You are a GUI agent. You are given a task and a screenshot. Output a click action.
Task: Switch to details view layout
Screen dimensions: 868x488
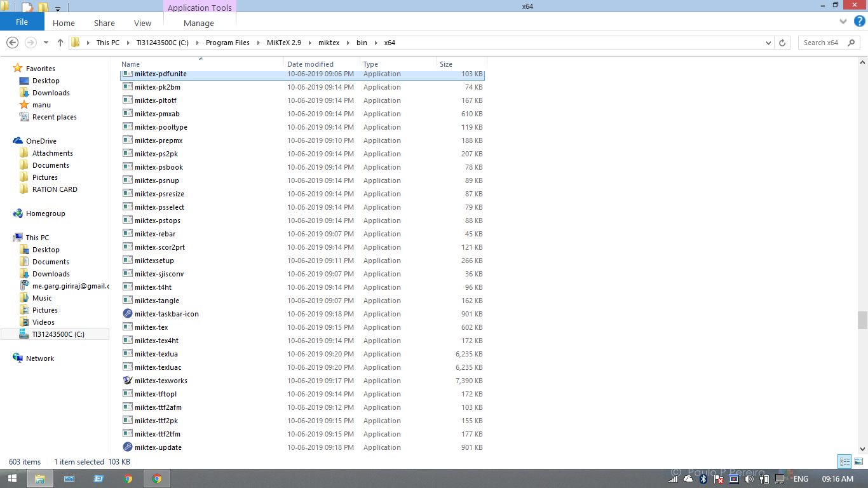pos(844,462)
